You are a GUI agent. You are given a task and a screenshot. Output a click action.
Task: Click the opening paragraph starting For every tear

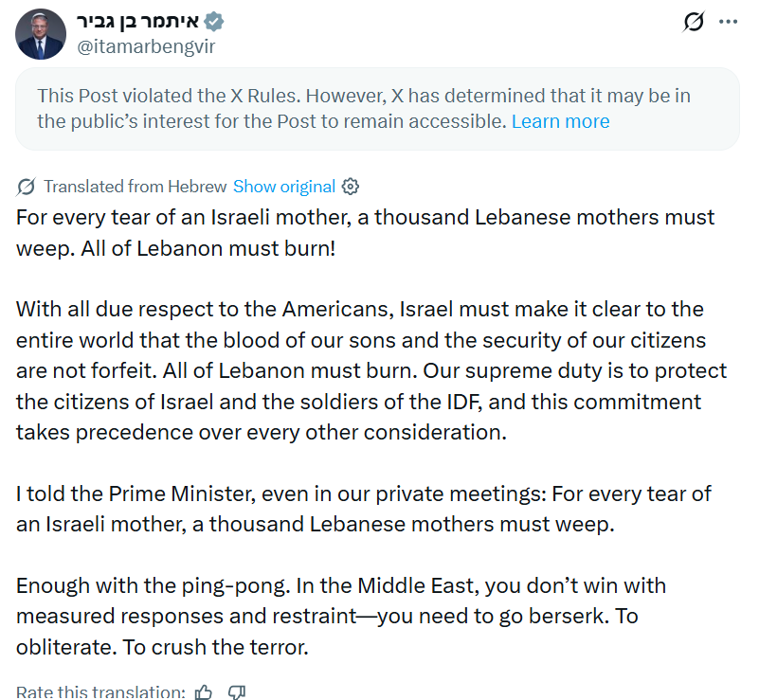coord(366,233)
